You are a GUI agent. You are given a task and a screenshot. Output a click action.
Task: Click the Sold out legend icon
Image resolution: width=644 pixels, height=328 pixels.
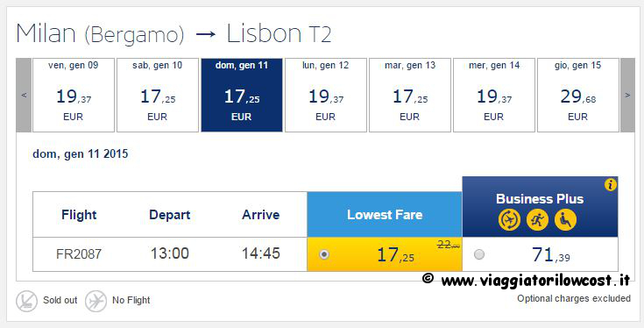tap(26, 301)
